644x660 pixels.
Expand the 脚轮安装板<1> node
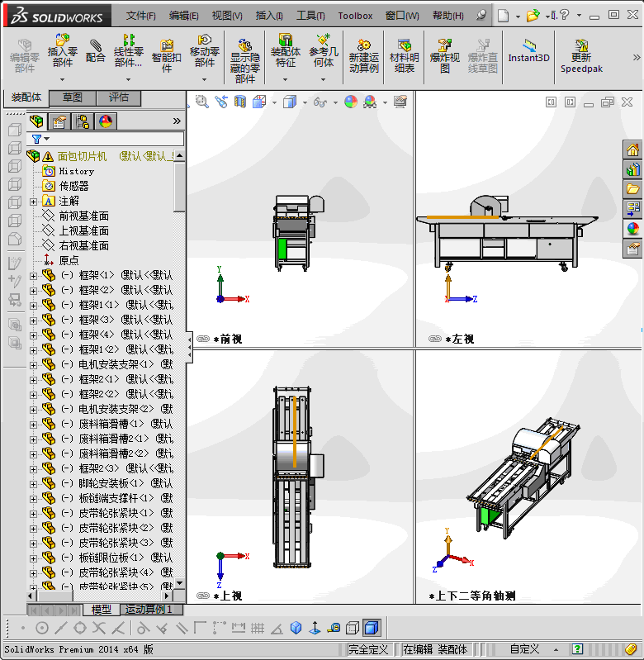[x=33, y=484]
